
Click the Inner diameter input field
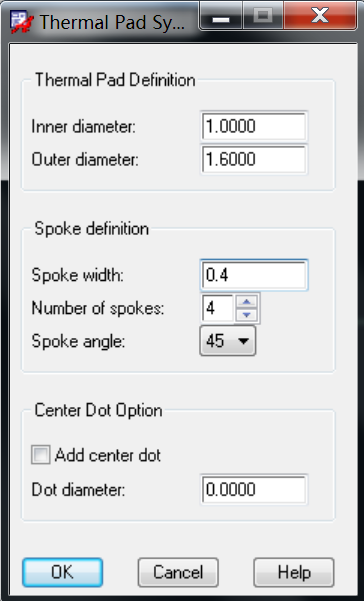point(254,126)
